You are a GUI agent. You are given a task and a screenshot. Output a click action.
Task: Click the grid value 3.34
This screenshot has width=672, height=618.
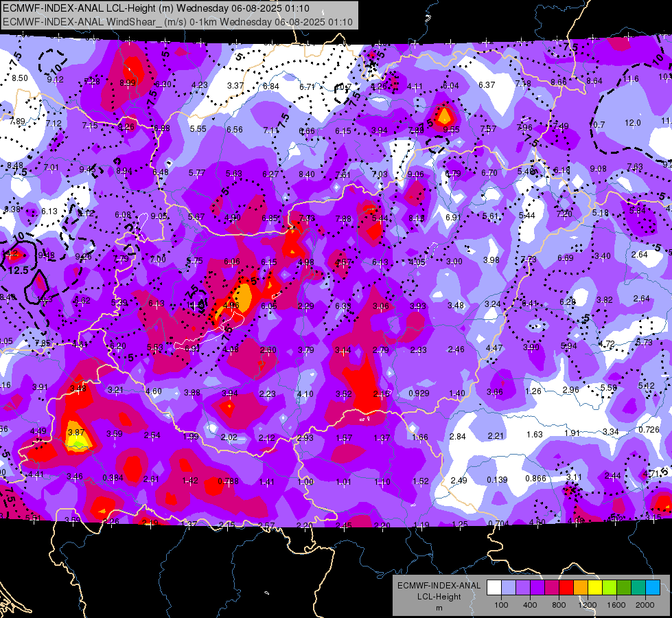611,431
